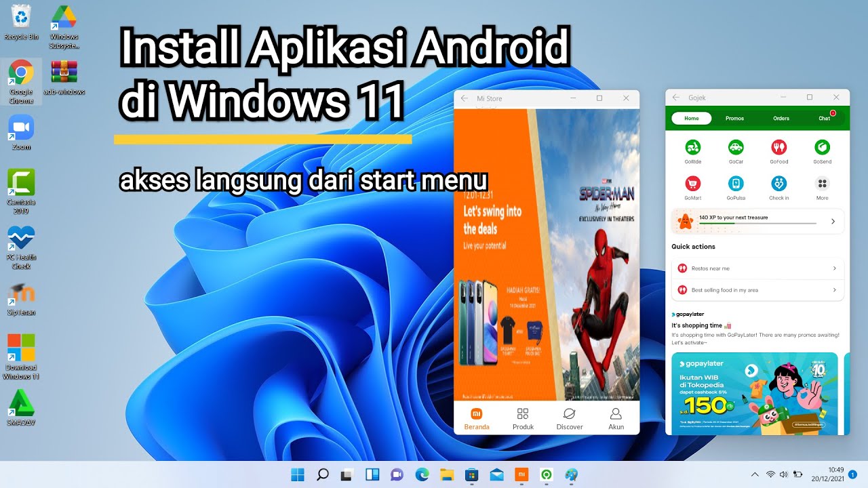Viewport: 868px width, 488px height.
Task: Open GoSend service in Gojek
Action: pos(822,150)
